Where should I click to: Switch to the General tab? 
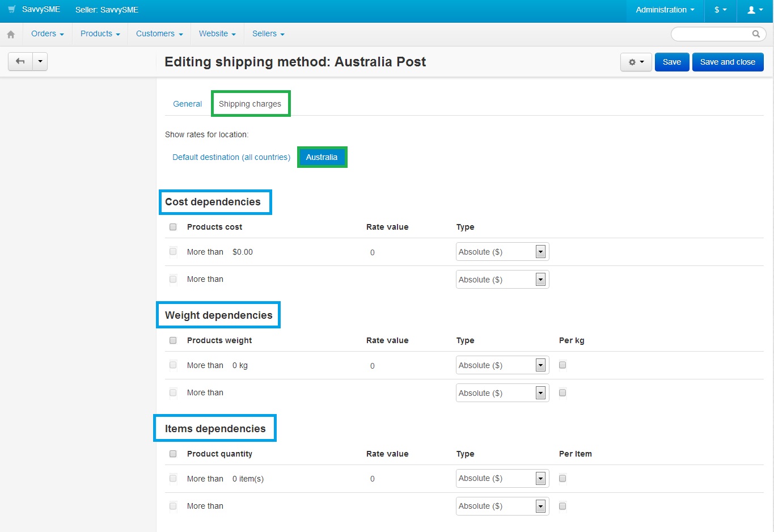tap(187, 104)
